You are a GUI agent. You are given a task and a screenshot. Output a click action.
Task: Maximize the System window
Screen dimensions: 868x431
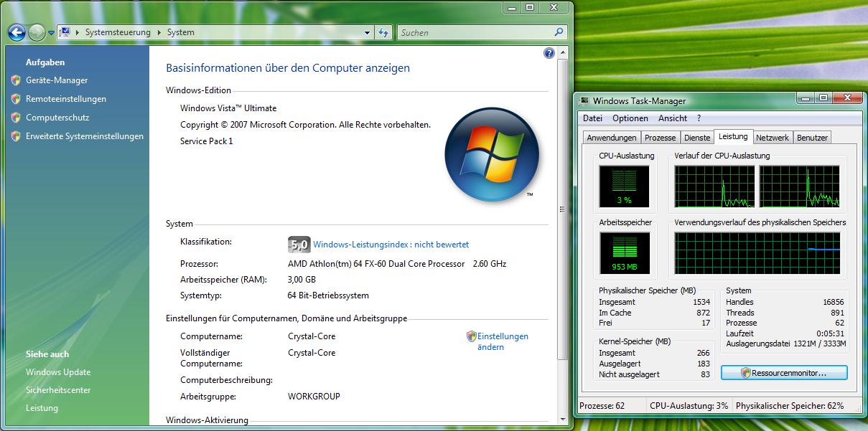(530, 7)
